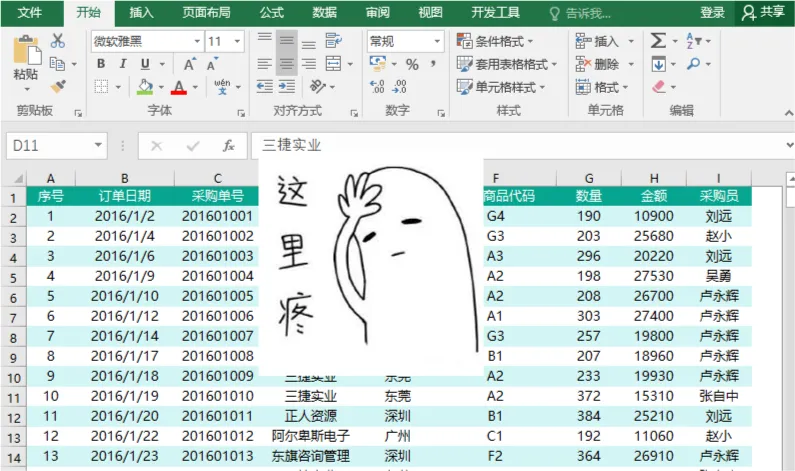Click the phonetic guide wén icon
The height and width of the screenshot is (471, 795).
pos(222,87)
